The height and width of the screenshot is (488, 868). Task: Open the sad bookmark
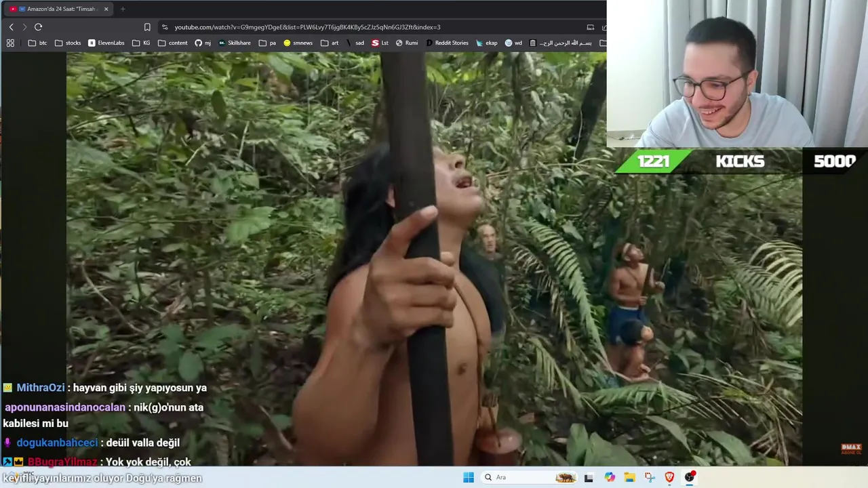point(355,43)
